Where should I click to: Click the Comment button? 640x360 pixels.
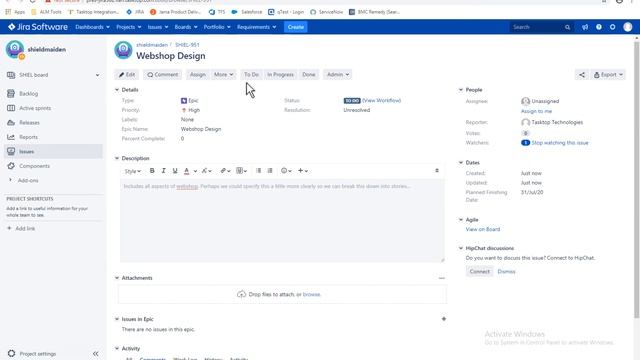click(162, 75)
